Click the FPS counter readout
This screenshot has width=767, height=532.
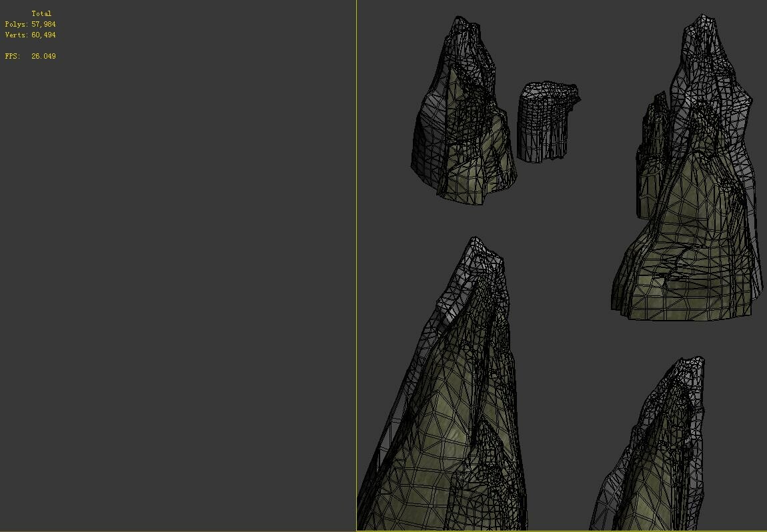click(30, 56)
